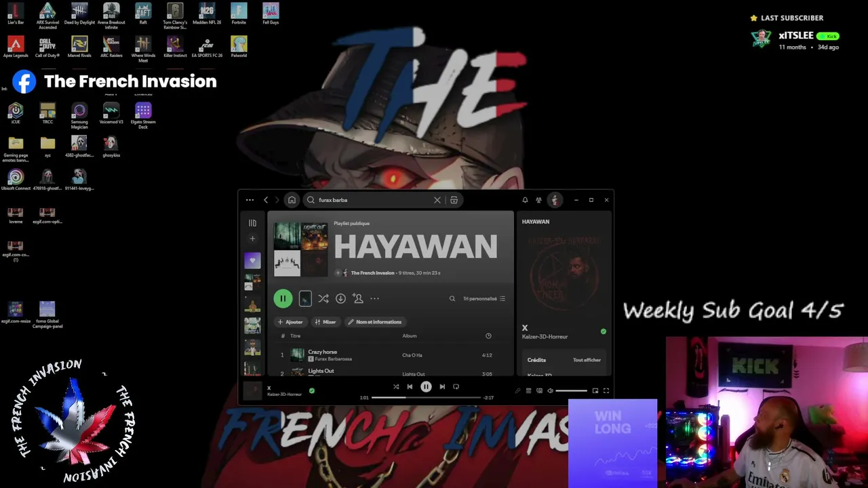Viewport: 868px width, 488px height.
Task: Open 'Tri personnalisé' sort dropdown
Action: tap(484, 298)
